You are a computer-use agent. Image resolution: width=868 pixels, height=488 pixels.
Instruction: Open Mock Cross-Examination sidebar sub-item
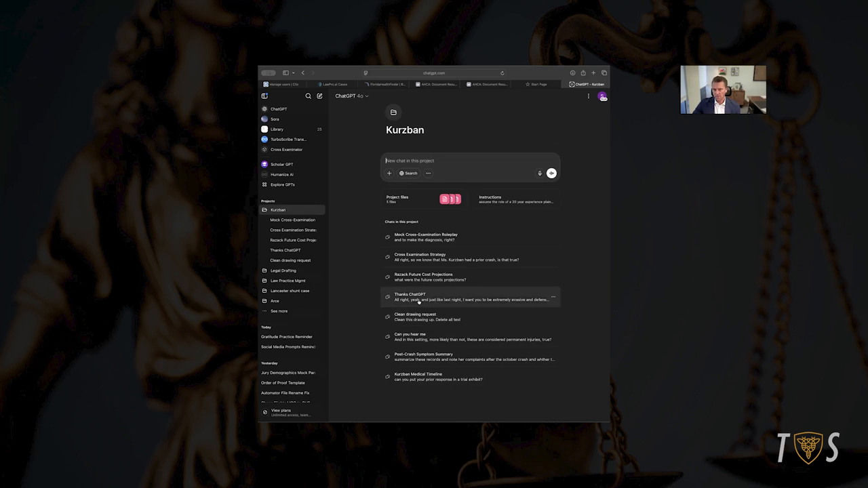click(293, 220)
